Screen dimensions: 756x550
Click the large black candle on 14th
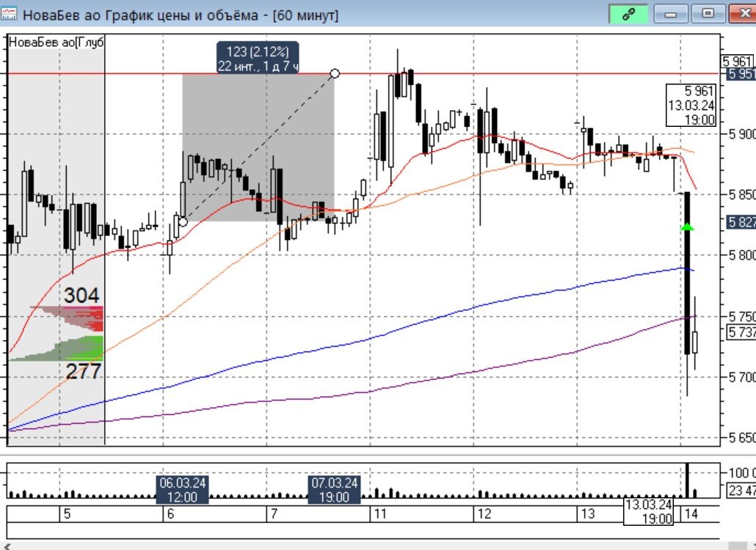pos(687,273)
